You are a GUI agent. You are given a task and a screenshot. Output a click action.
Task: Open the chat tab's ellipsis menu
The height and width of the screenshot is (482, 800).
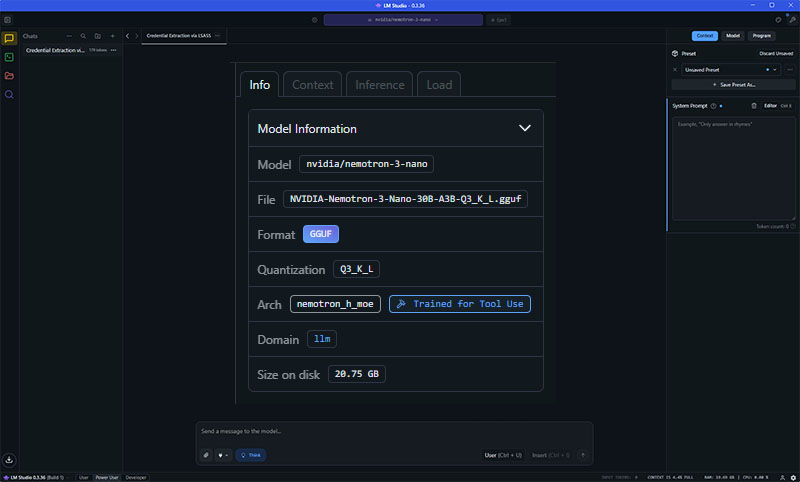pos(217,36)
